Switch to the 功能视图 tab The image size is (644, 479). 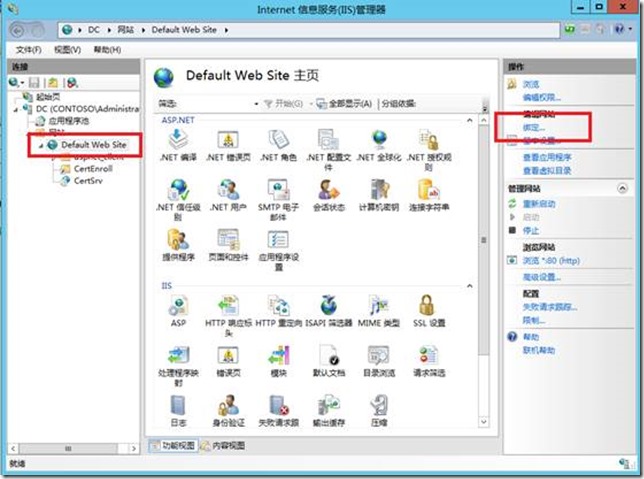click(173, 445)
